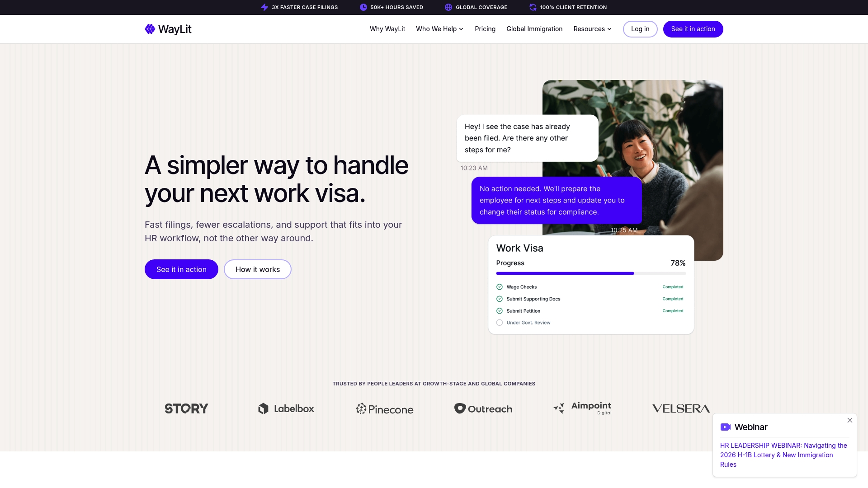Image resolution: width=868 pixels, height=488 pixels.
Task: Expand the Who We Help dropdown
Action: pos(439,29)
